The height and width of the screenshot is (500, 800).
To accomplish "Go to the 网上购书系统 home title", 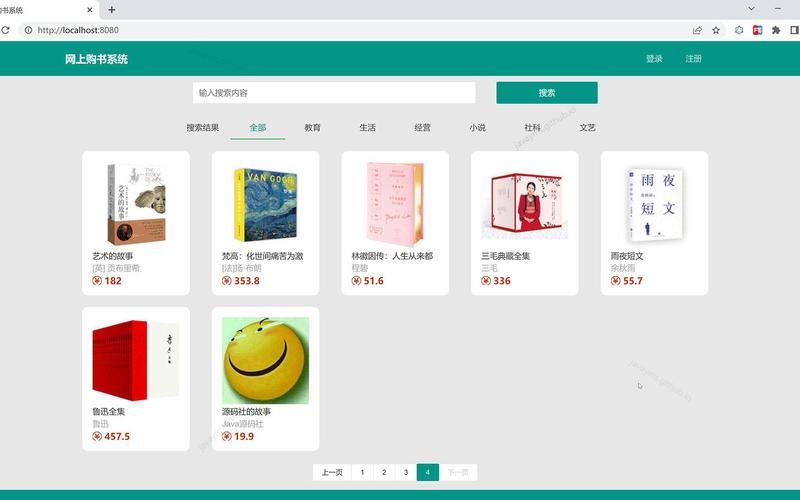I will (96, 59).
